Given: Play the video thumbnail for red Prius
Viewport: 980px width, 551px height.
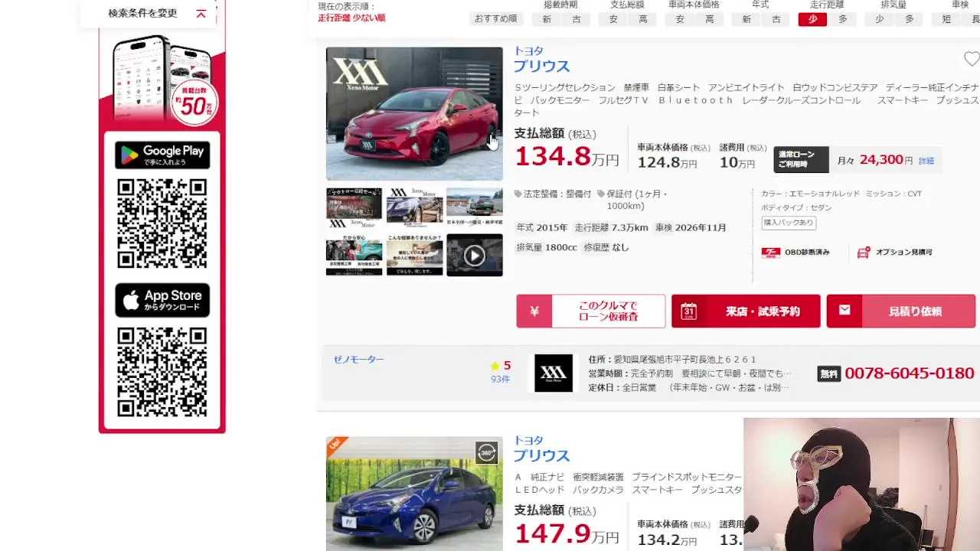Looking at the screenshot, I should click(x=475, y=255).
